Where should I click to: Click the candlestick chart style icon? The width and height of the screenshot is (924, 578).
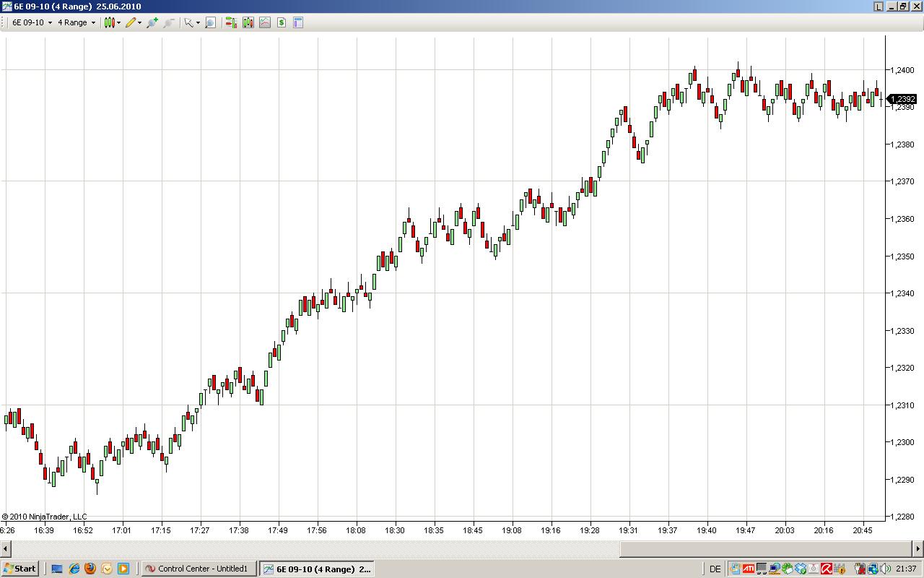[109, 22]
